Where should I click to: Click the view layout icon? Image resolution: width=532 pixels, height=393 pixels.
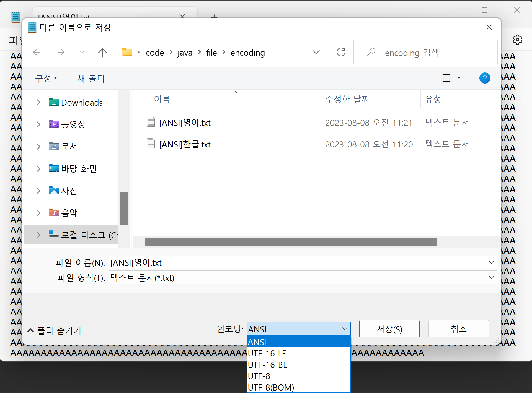click(446, 78)
